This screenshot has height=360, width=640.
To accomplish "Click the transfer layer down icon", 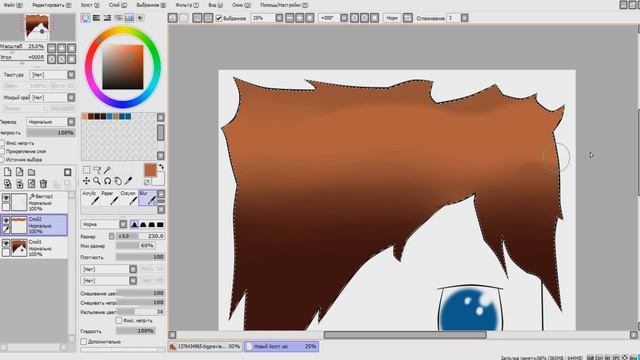I will tap(7, 184).
